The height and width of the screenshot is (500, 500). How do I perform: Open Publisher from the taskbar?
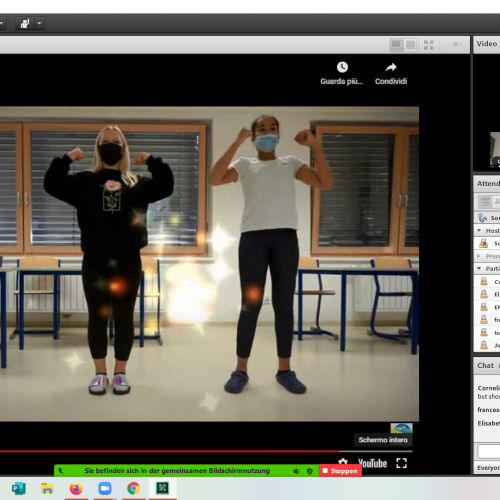point(19,489)
